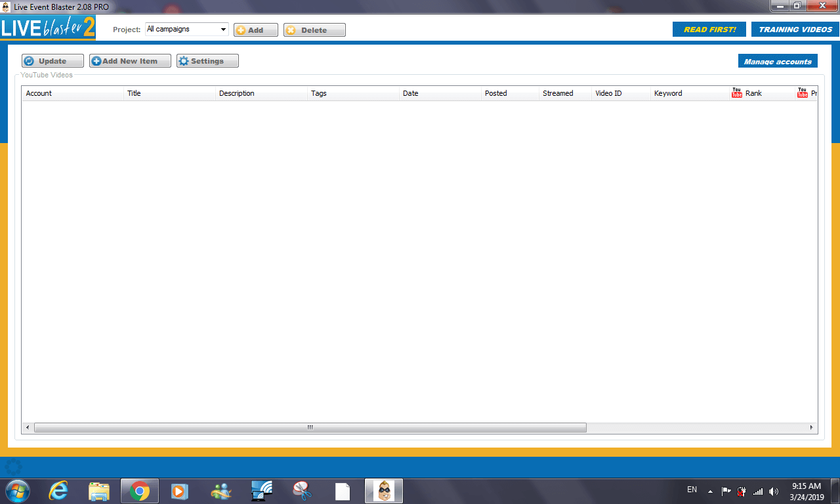Open the blank document taskbar icon
The image size is (840, 504).
pos(343,491)
